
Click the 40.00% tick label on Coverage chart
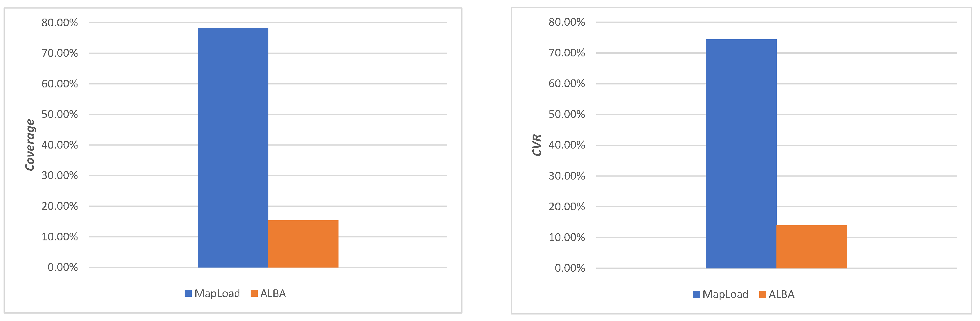(59, 145)
